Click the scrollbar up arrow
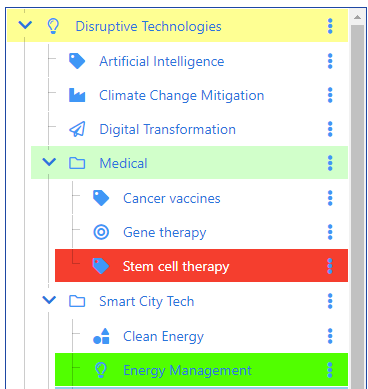 pyautogui.click(x=357, y=17)
